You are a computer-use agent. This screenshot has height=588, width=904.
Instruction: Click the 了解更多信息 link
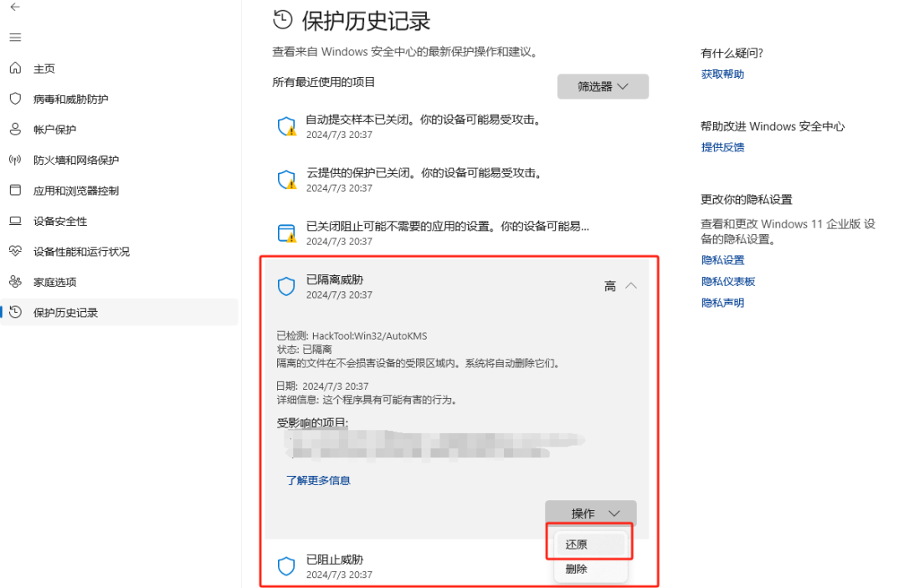[x=318, y=480]
